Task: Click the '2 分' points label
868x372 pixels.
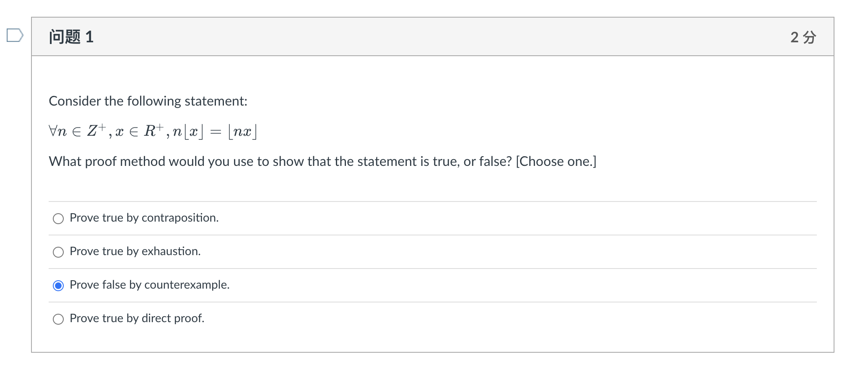Action: click(x=801, y=37)
